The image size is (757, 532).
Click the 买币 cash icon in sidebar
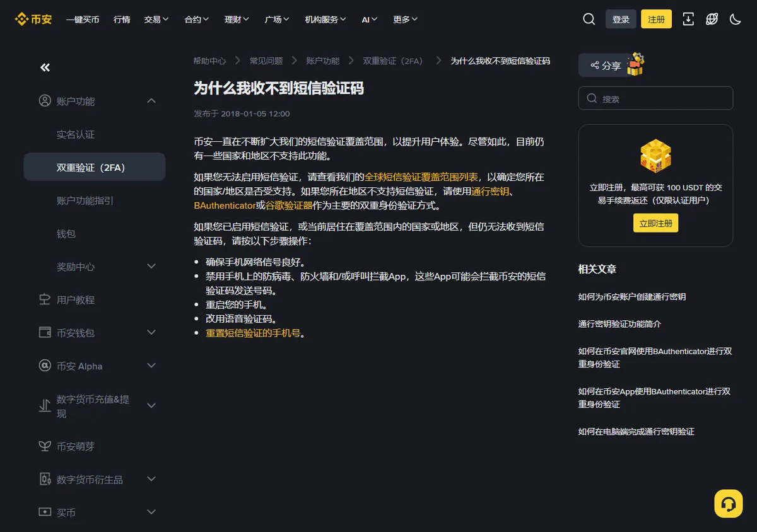[x=45, y=512]
